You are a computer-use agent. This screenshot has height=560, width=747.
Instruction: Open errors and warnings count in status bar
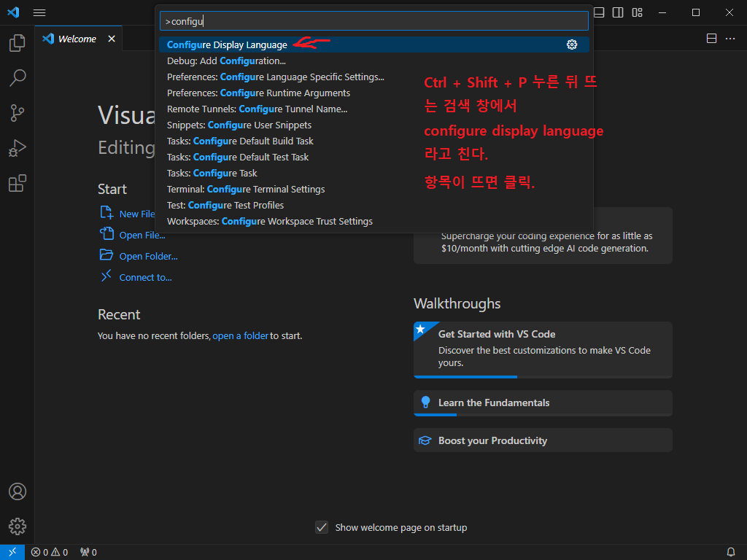tap(50, 553)
